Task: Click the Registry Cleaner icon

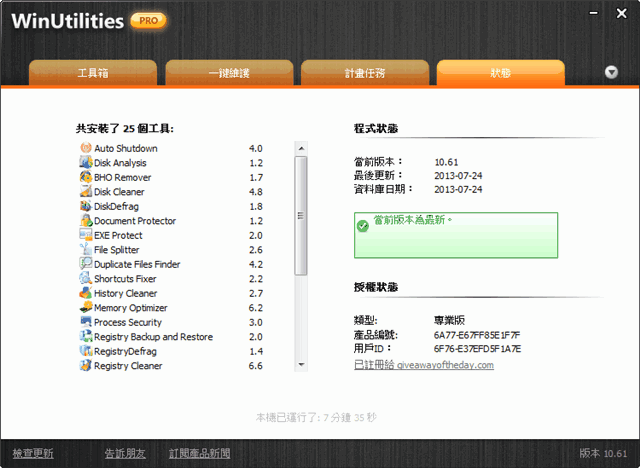Action: [x=86, y=365]
